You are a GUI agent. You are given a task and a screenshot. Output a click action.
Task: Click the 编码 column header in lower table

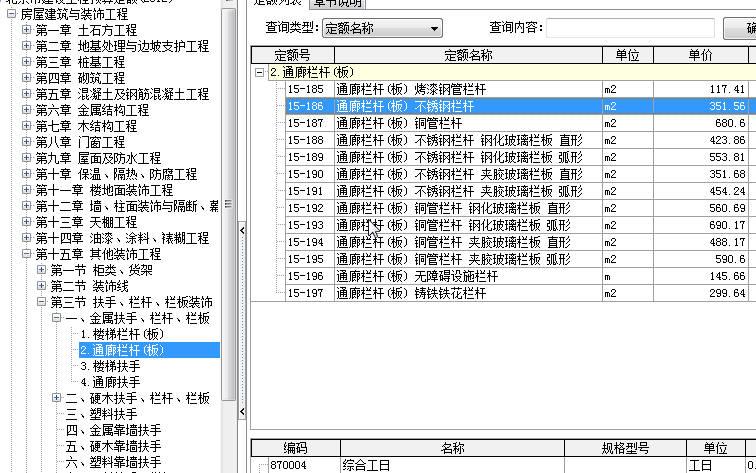296,448
